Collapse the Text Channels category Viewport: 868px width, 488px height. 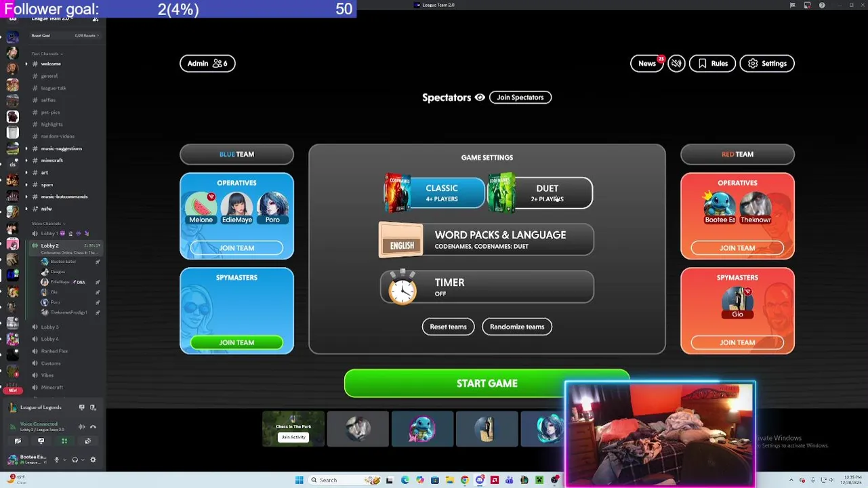(47, 54)
